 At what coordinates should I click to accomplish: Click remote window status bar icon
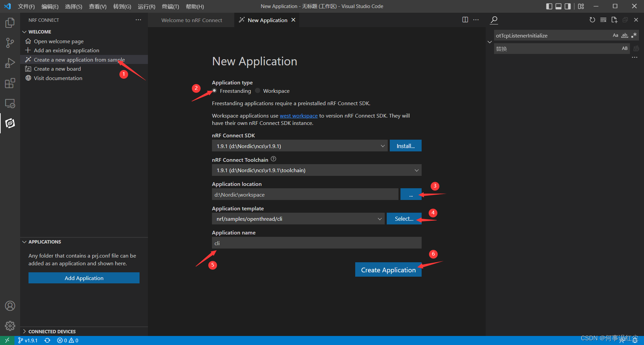(7, 340)
